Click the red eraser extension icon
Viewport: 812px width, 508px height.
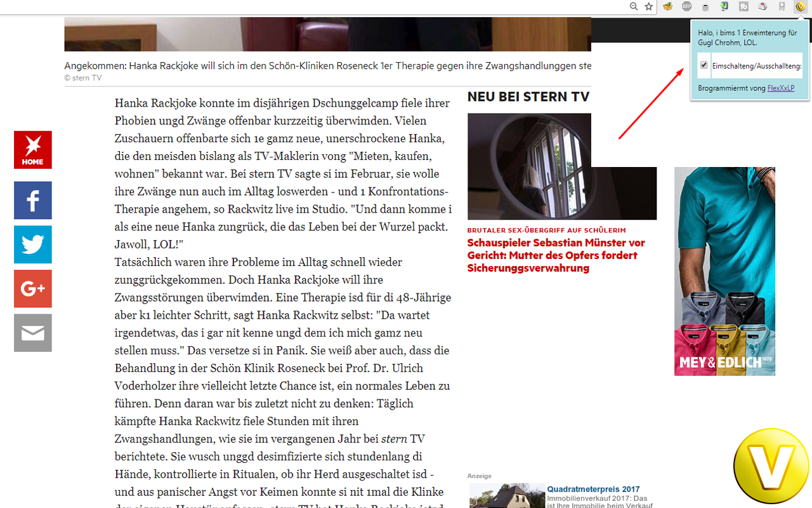(763, 6)
